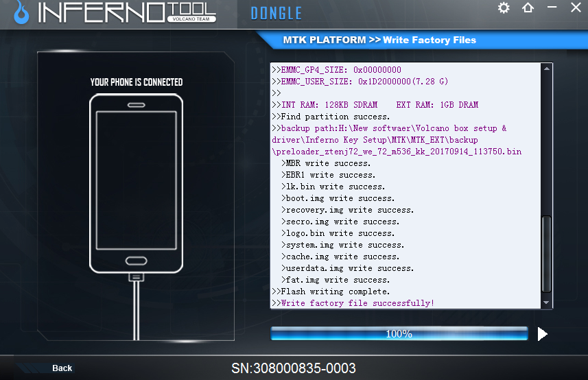Close the Inferno Tool window
Image resolution: width=588 pixels, height=380 pixels.
(576, 8)
